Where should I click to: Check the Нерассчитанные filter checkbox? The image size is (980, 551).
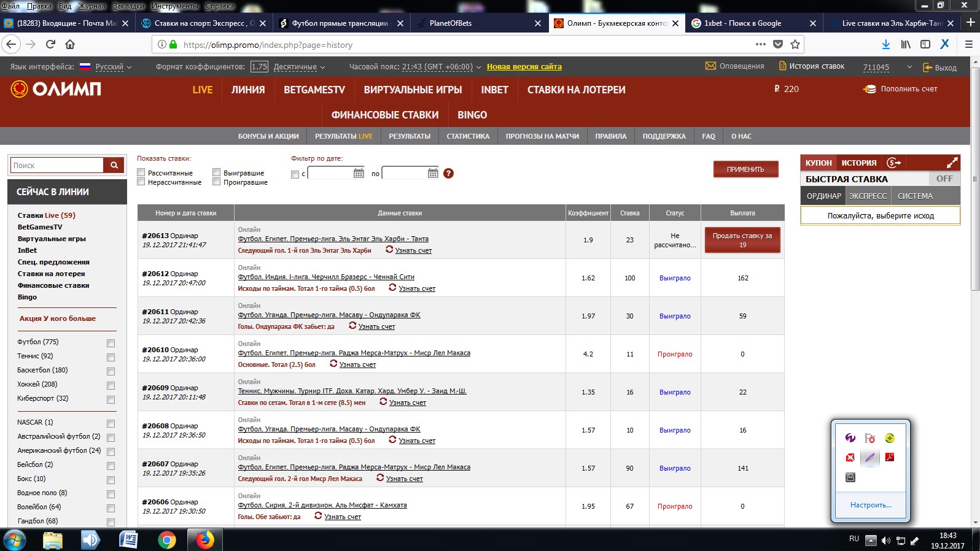141,182
